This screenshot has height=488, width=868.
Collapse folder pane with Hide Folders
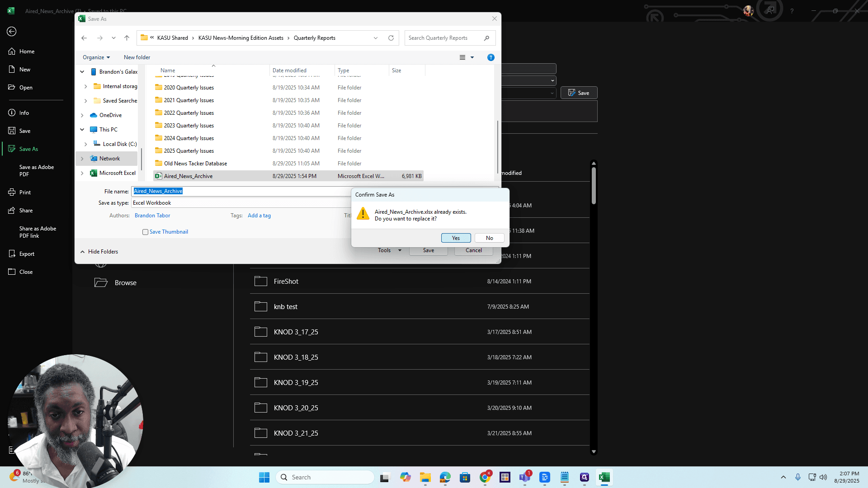(x=99, y=252)
